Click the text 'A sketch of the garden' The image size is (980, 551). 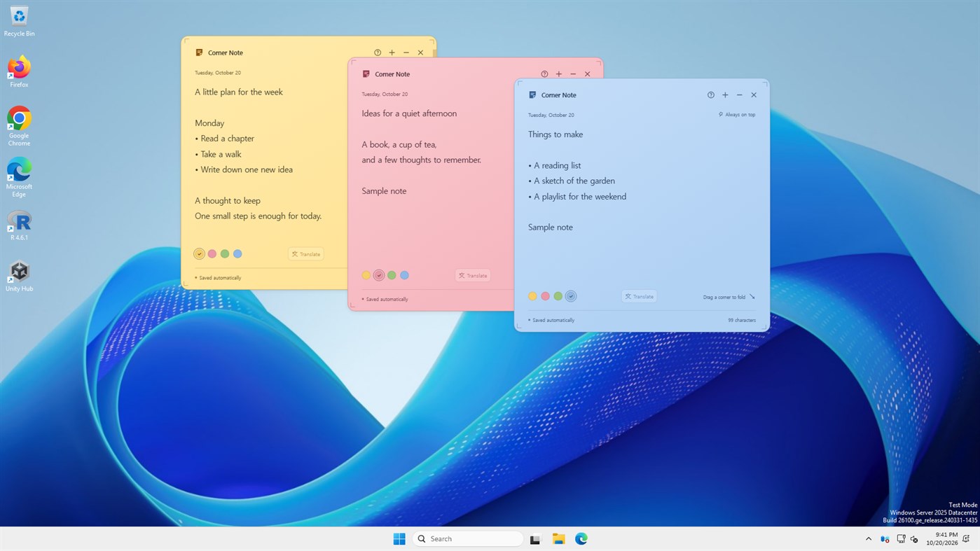tap(574, 181)
